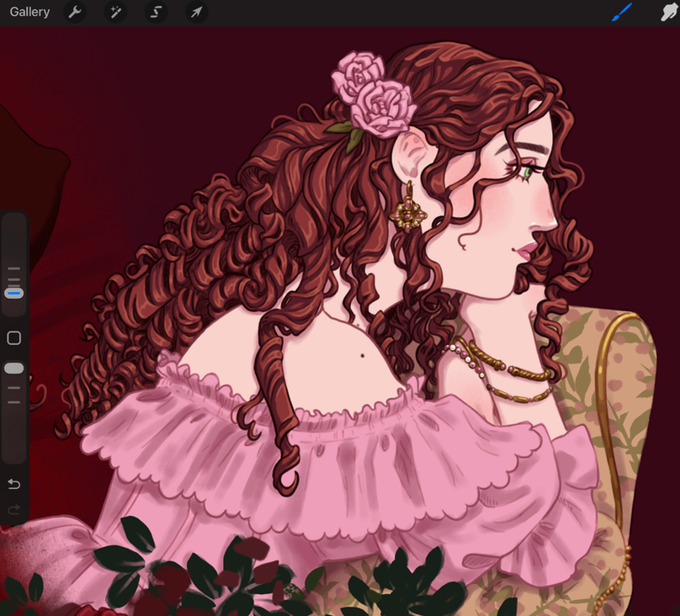Click the blue brush size slider handle

(13, 293)
